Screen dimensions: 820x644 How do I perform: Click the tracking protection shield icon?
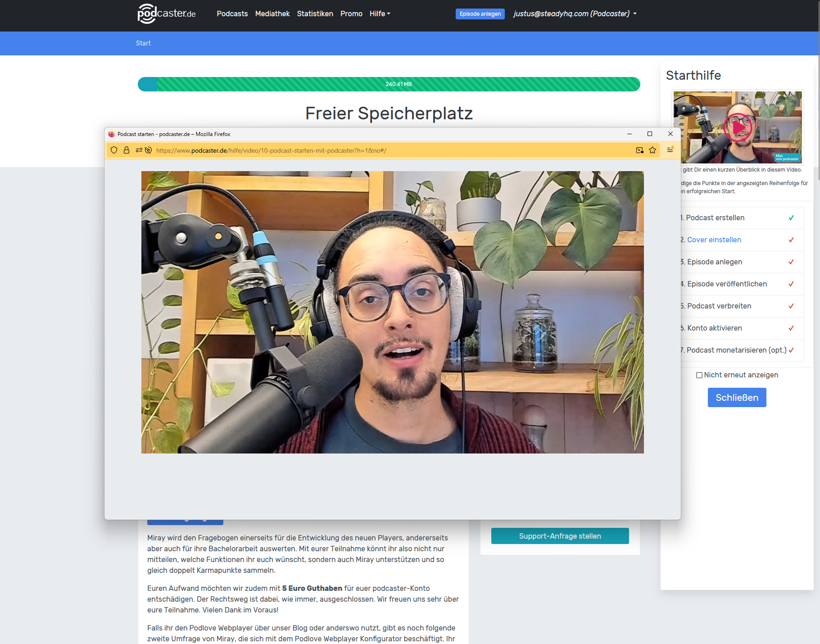coord(114,150)
